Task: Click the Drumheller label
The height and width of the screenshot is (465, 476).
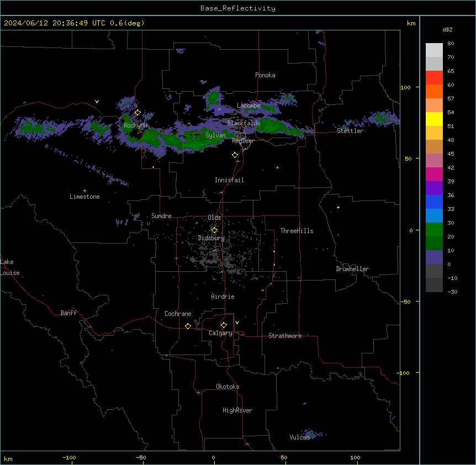Action: (352, 269)
